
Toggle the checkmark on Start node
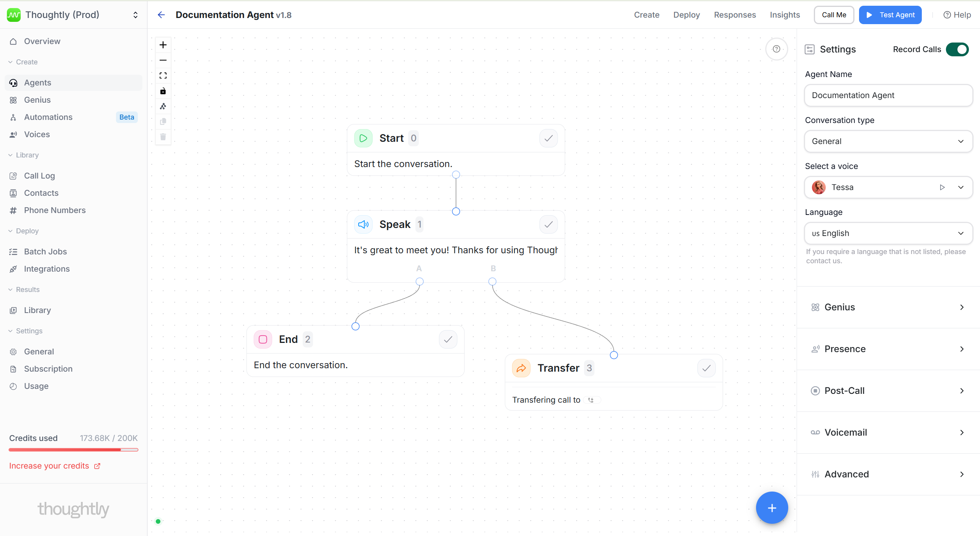(x=548, y=138)
